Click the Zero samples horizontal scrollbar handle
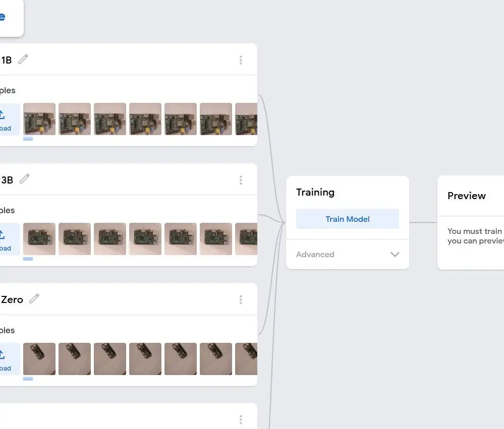This screenshot has width=504, height=429. [x=28, y=379]
